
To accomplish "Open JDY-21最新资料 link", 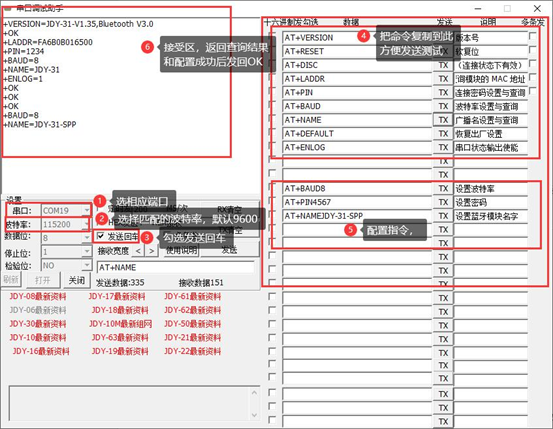I will point(193,338).
